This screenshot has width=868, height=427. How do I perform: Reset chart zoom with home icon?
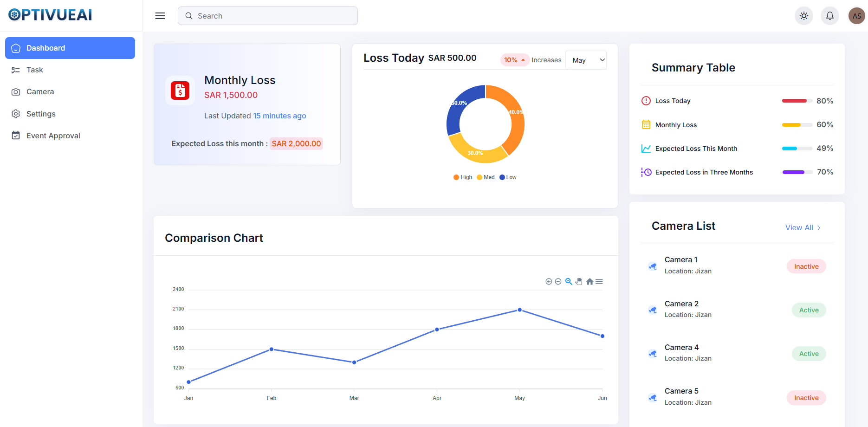click(x=589, y=282)
